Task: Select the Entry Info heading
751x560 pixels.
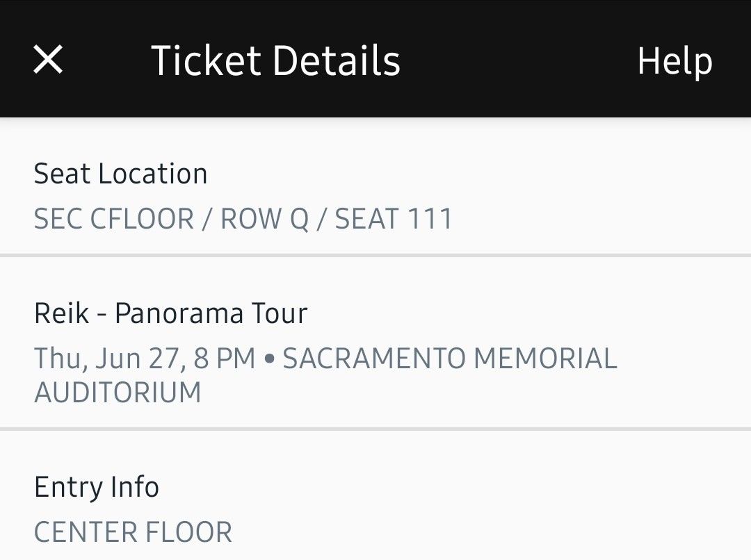Action: pos(96,487)
